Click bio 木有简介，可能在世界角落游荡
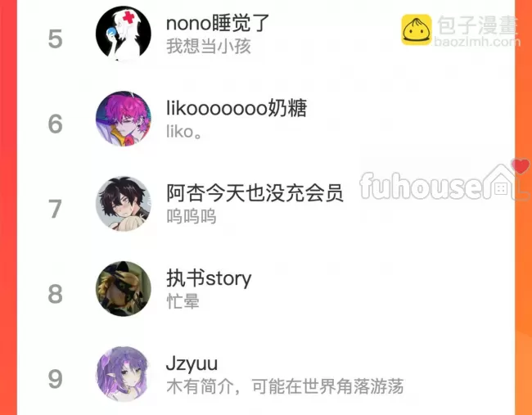Image resolution: width=532 pixels, height=415 pixels. (285, 386)
